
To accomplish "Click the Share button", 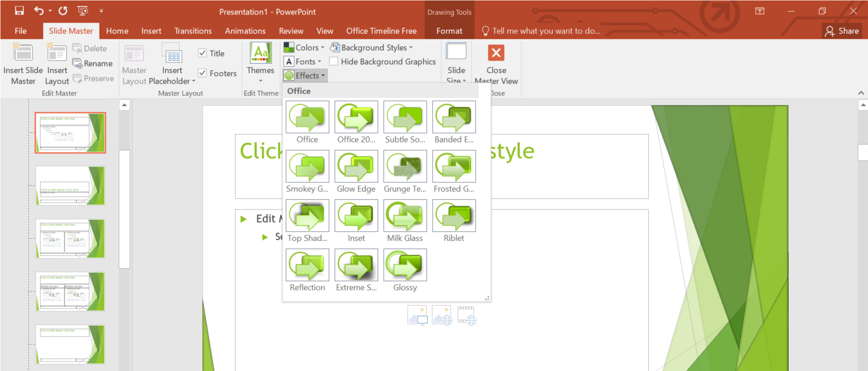I will (842, 31).
